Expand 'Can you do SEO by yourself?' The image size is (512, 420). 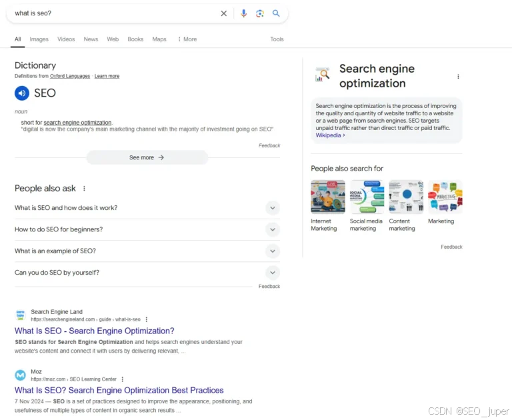147,273
